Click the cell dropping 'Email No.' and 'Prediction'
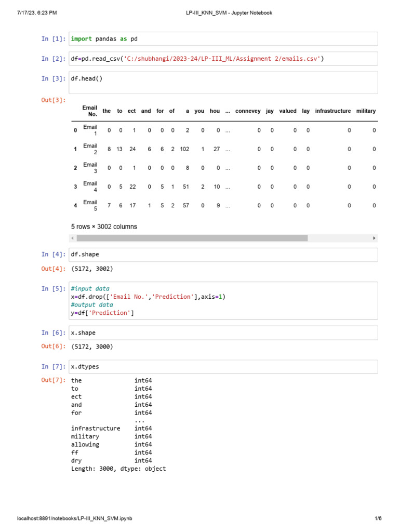Screen dimensions: 399x532 (223, 301)
